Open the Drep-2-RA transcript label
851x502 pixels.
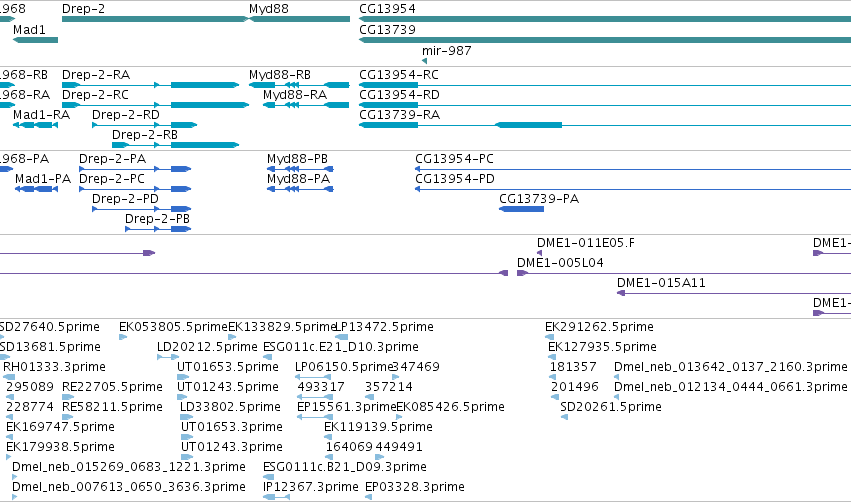point(96,74)
